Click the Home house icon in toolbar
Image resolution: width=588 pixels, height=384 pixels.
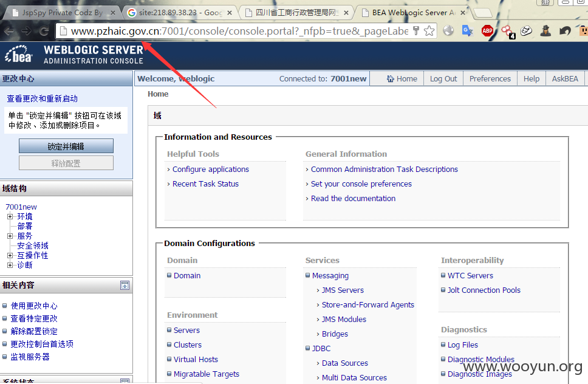pyautogui.click(x=391, y=79)
